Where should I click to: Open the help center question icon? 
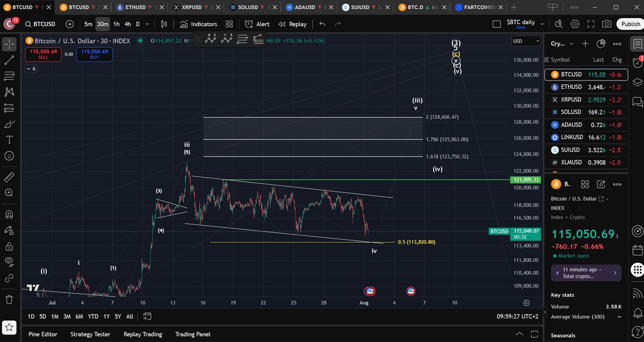[637, 332]
